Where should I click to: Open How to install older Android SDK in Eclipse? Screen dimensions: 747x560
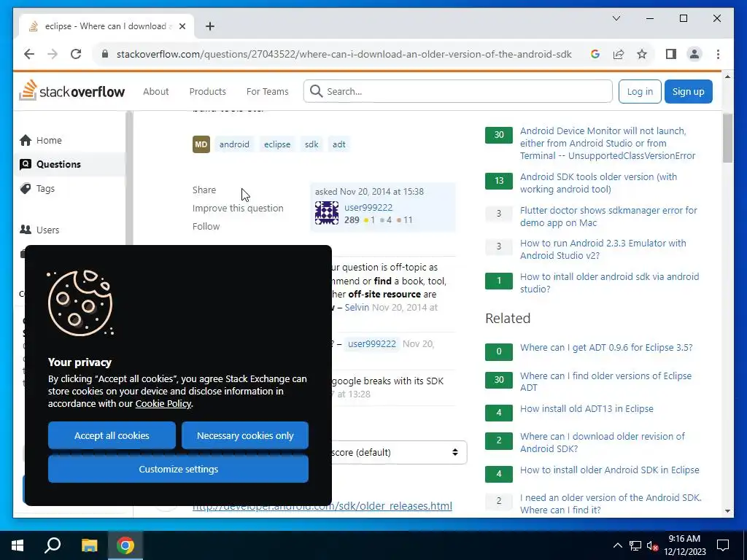coord(609,470)
